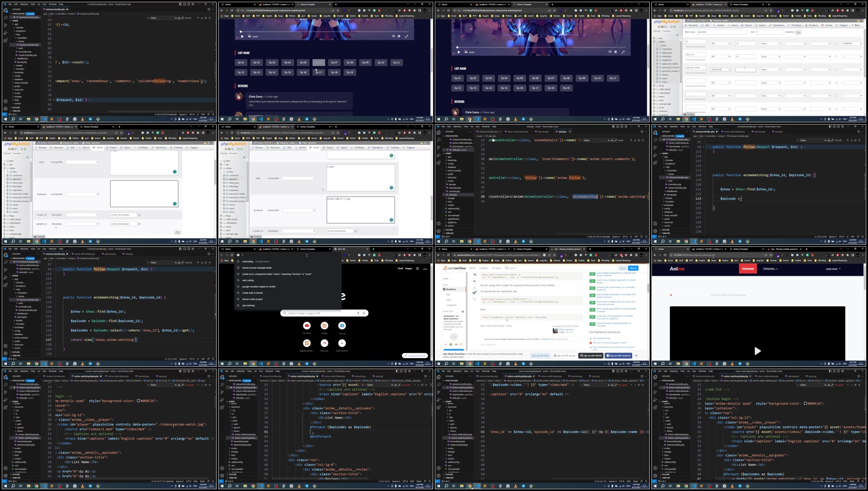Image resolution: width=868 pixels, height=491 pixels.
Task: Switch to Episode.php tab in web.php VS Code window
Action: [x=543, y=132]
